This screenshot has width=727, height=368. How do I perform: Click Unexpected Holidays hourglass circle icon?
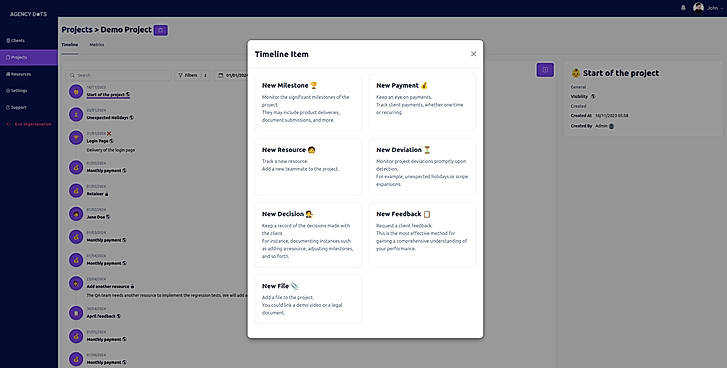[76, 114]
